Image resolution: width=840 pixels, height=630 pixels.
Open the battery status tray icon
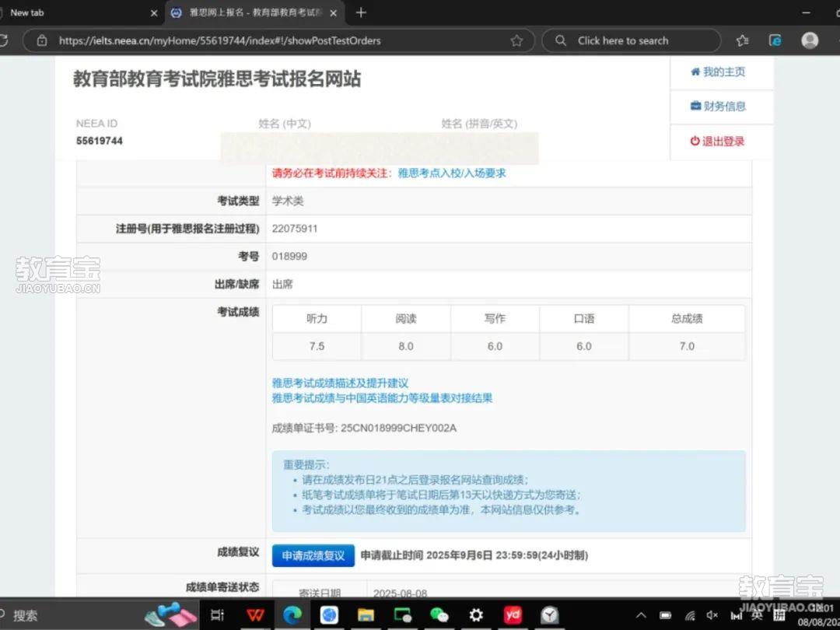click(665, 615)
